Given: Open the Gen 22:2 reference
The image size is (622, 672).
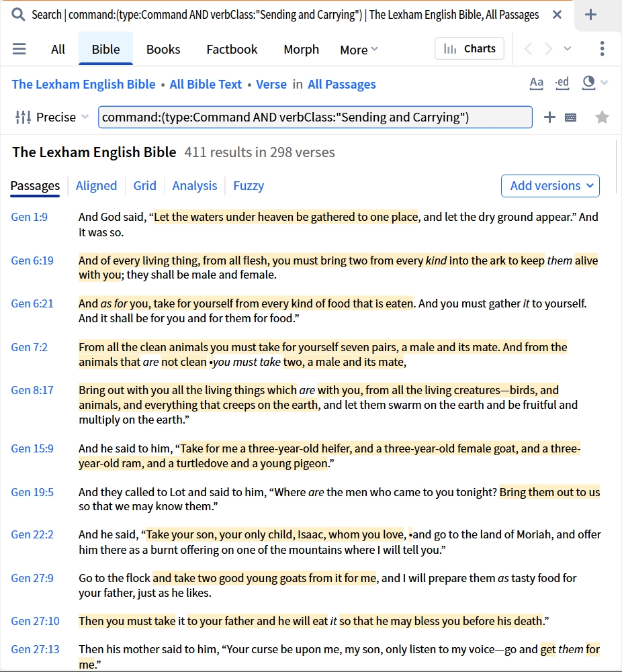Looking at the screenshot, I should [x=32, y=534].
